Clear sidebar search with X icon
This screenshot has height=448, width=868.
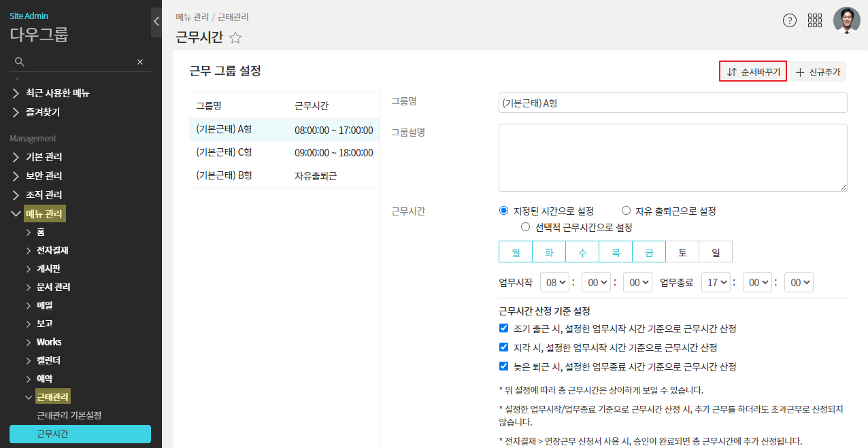coord(140,62)
